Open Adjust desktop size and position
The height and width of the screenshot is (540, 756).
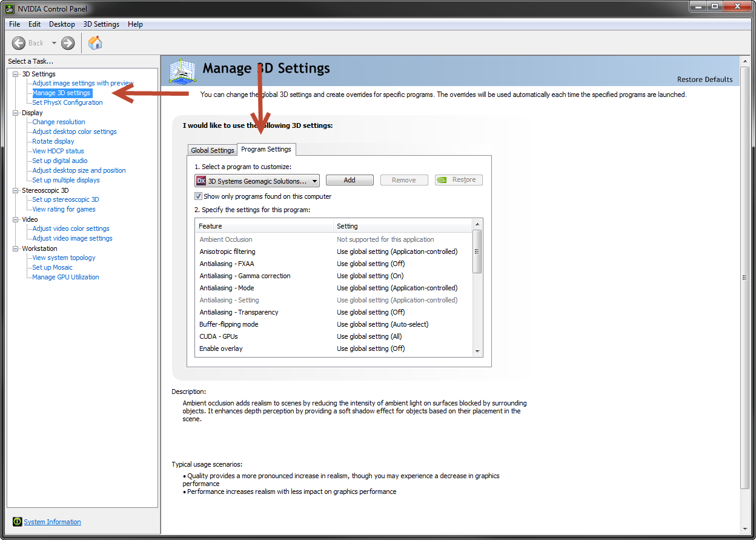(79, 170)
